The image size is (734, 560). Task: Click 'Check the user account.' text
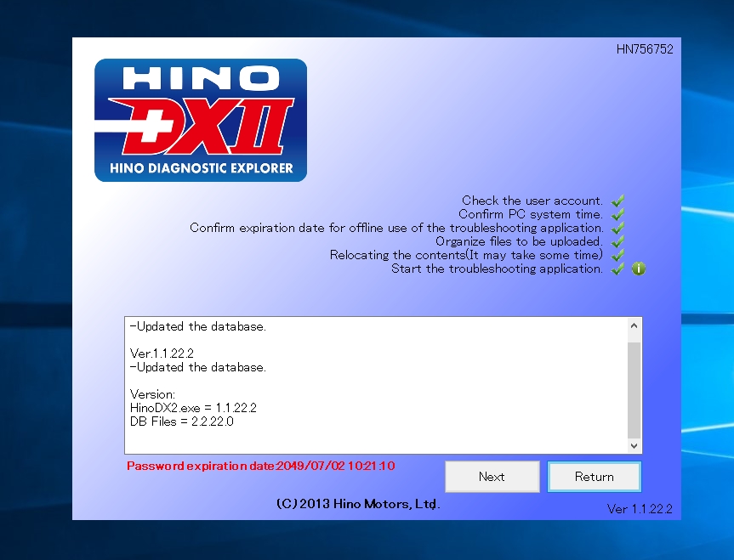tap(532, 201)
